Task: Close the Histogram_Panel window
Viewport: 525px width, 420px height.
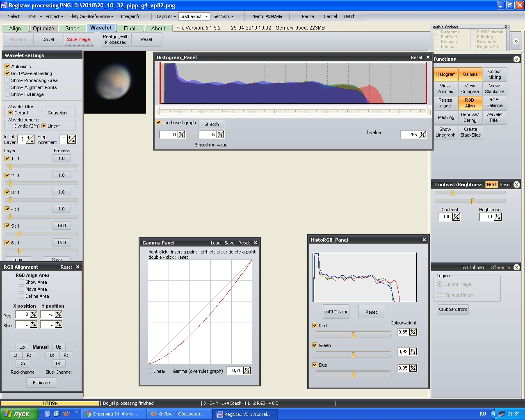Action: [x=428, y=57]
